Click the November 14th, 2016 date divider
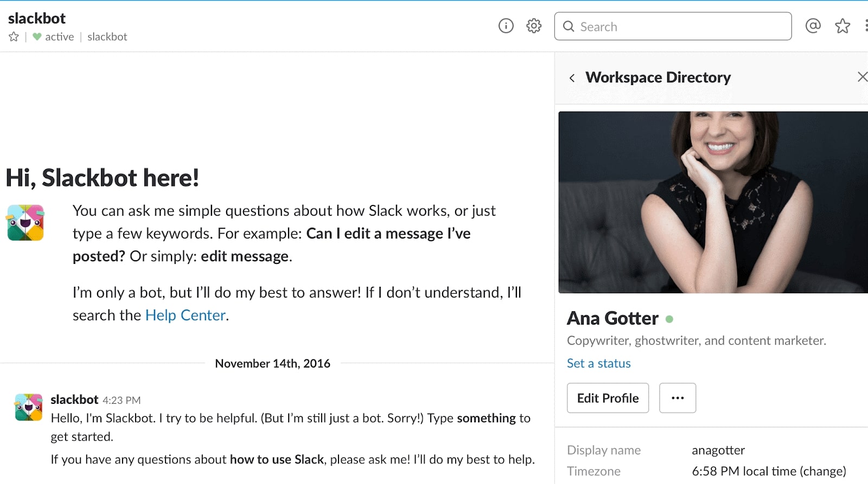The height and width of the screenshot is (484, 868). [x=272, y=363]
